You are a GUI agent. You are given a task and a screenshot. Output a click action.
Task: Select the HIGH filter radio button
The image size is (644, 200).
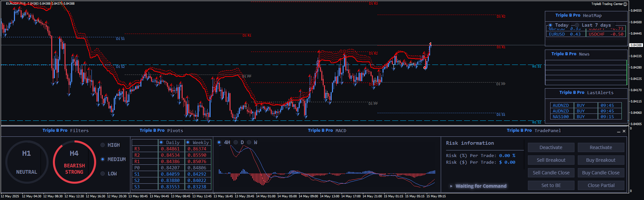[103, 145]
